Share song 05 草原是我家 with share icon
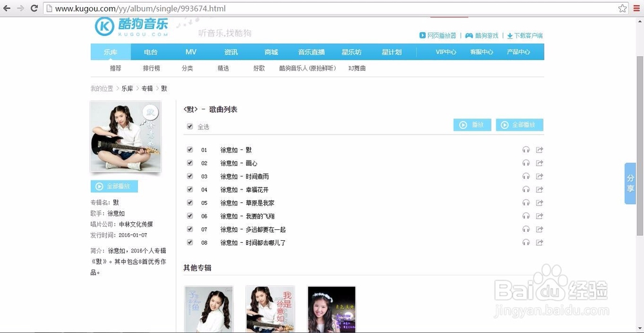Screen dimensions: 644x333 (540, 203)
